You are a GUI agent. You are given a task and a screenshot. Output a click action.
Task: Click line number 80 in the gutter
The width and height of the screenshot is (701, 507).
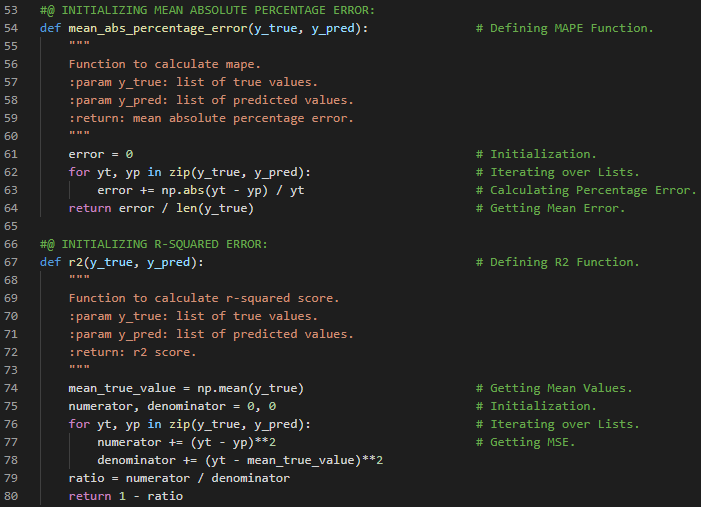pyautogui.click(x=12, y=496)
